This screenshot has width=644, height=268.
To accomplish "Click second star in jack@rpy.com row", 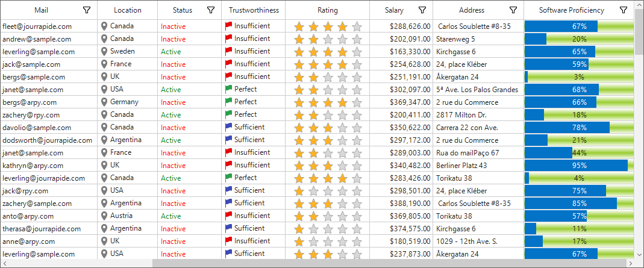I will [313, 192].
